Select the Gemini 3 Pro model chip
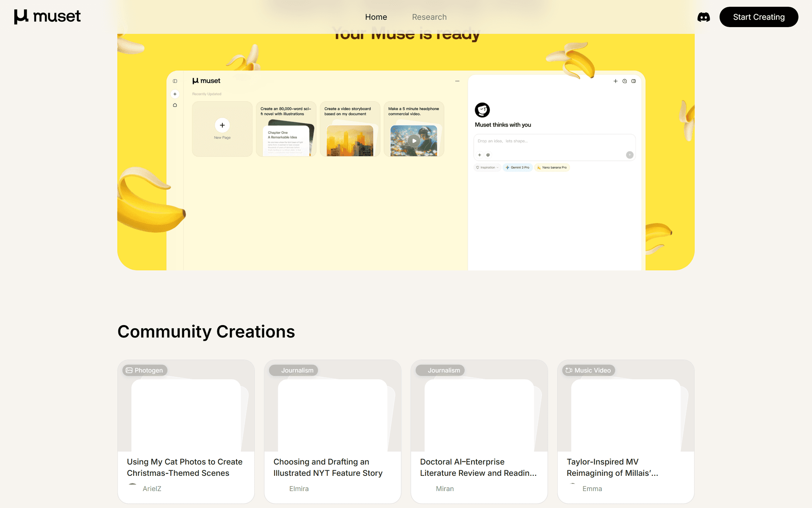The height and width of the screenshot is (508, 812). [x=518, y=168]
